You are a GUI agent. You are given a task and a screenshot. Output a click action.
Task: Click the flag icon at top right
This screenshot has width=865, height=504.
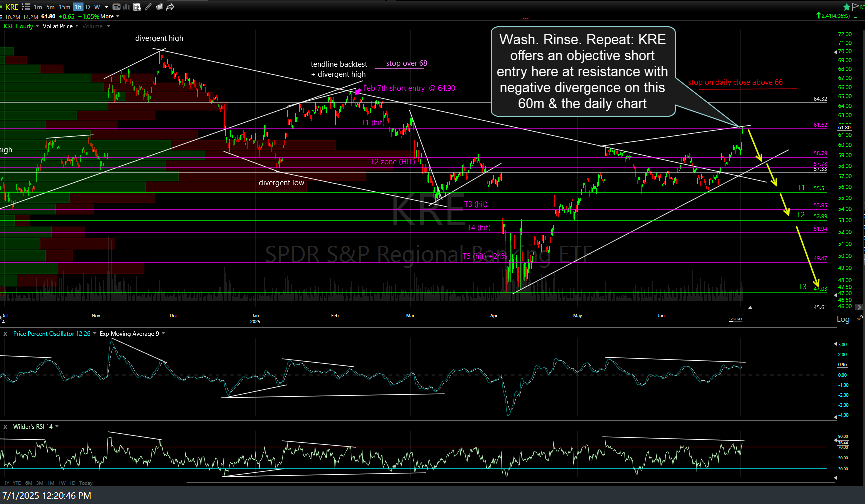[x=856, y=6]
